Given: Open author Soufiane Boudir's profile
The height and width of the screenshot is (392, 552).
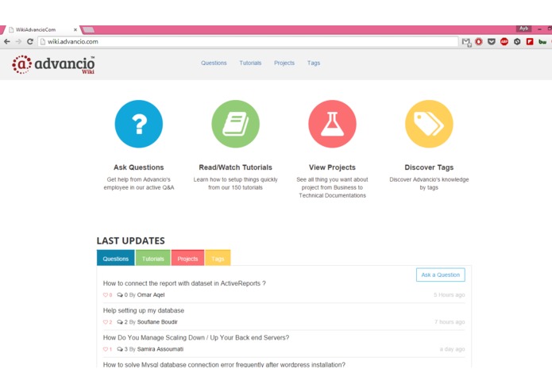Looking at the screenshot, I should [x=157, y=322].
